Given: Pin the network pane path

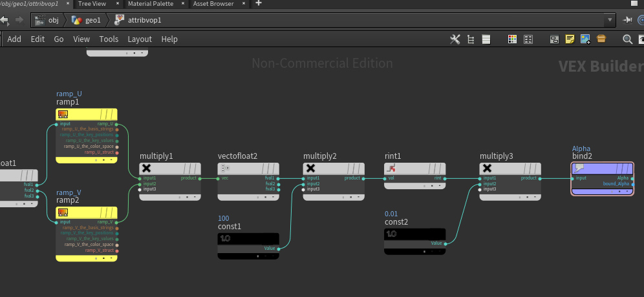Looking at the screenshot, I should (628, 19).
